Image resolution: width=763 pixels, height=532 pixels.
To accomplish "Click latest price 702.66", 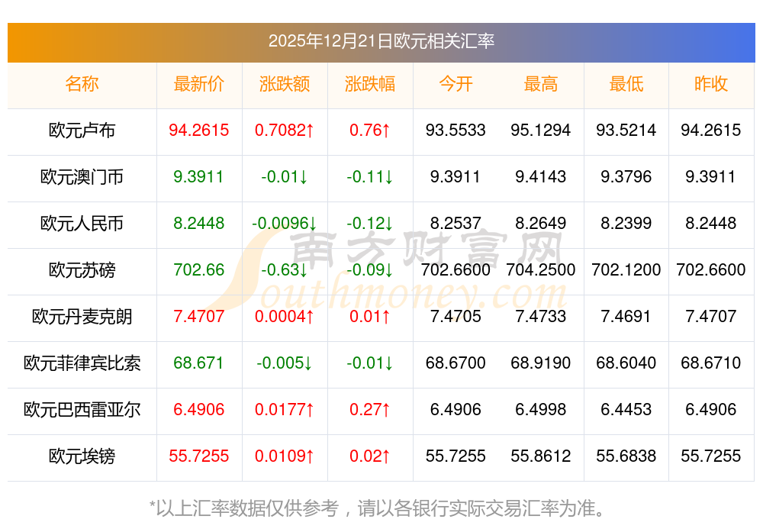I will coord(199,269).
